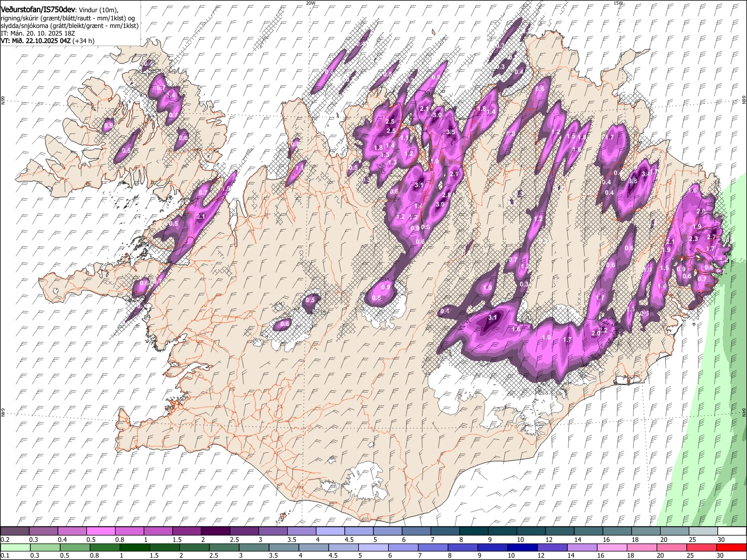Select white upper swatch after 30
This screenshot has width=747, height=560.
732,531
